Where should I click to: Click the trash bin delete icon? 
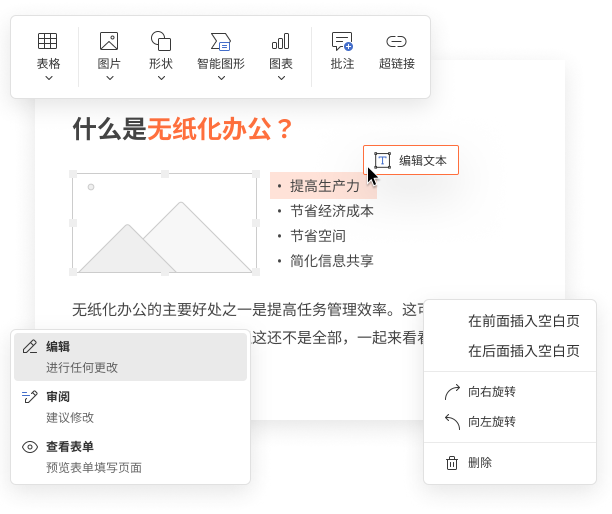point(452,463)
